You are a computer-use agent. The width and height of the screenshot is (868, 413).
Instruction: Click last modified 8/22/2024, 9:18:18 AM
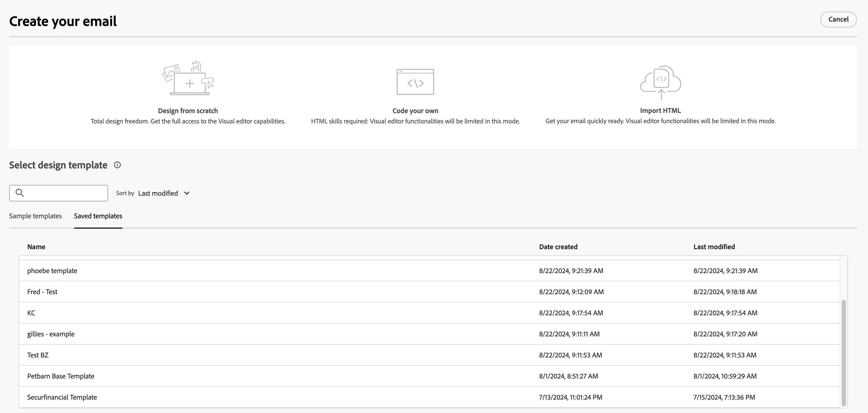[x=725, y=292]
